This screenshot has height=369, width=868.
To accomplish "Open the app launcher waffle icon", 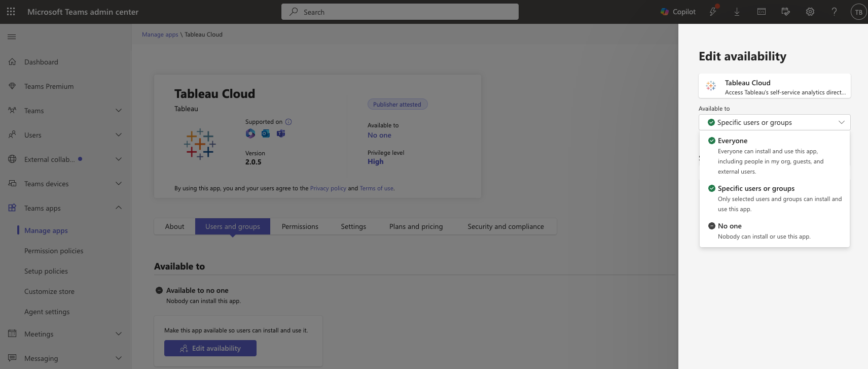I will 11,12.
